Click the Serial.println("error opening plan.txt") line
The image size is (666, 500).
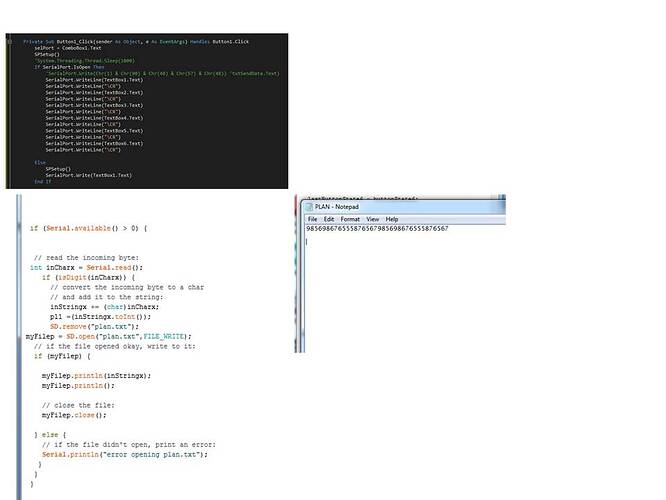pyautogui.click(x=125, y=455)
